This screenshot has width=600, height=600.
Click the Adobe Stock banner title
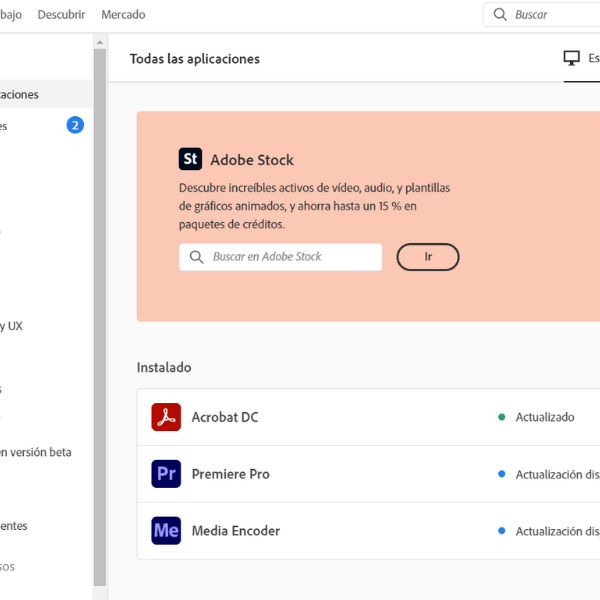tap(252, 160)
